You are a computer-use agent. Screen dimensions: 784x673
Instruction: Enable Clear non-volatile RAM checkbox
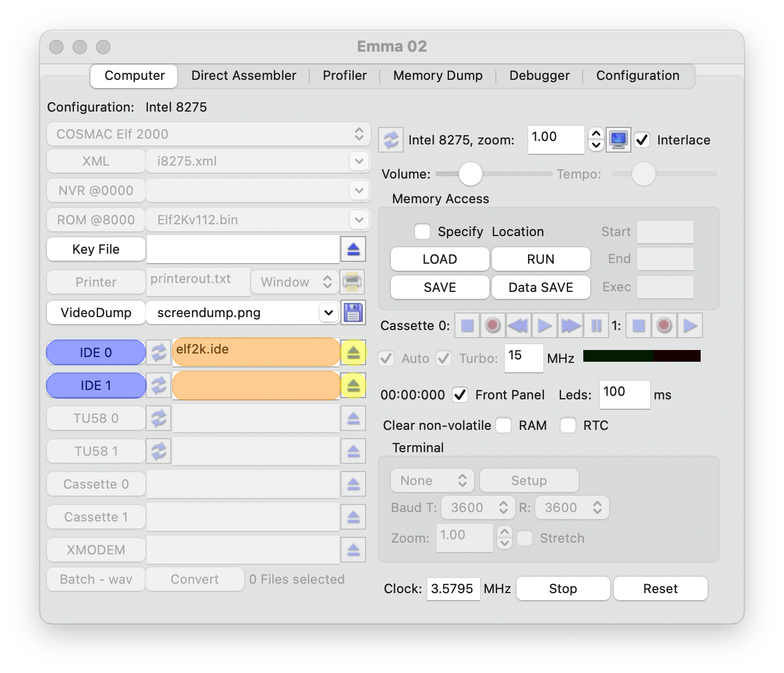coord(503,425)
